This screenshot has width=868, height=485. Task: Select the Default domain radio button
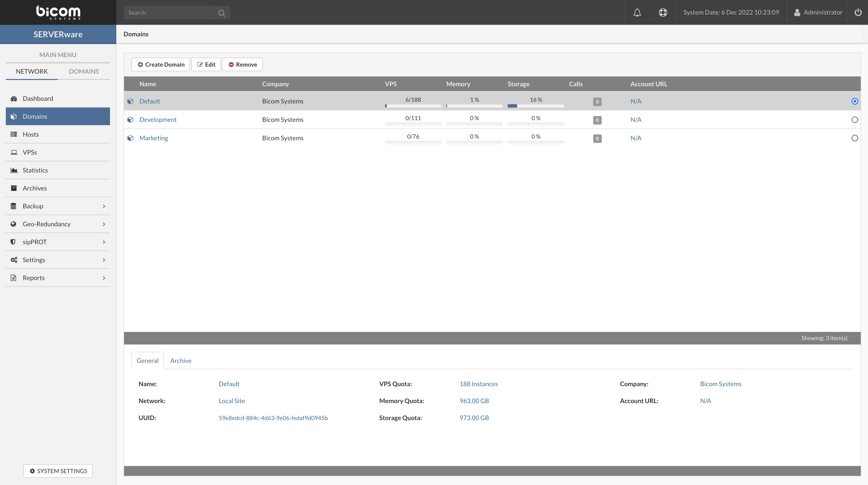(x=854, y=101)
